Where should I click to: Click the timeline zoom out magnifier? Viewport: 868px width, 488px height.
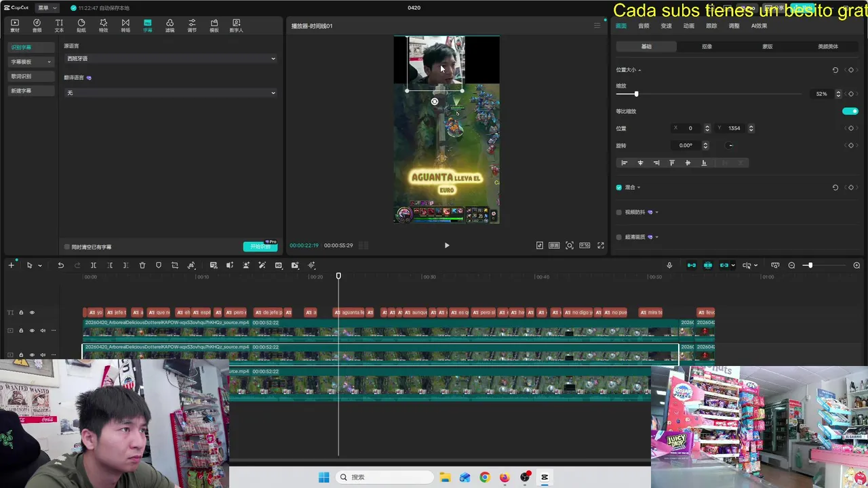pos(791,265)
